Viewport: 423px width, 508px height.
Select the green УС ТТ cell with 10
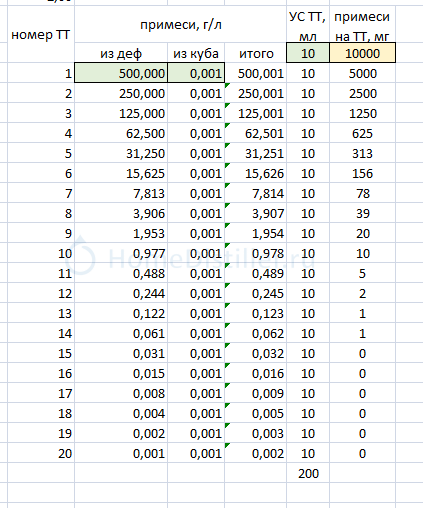(308, 53)
